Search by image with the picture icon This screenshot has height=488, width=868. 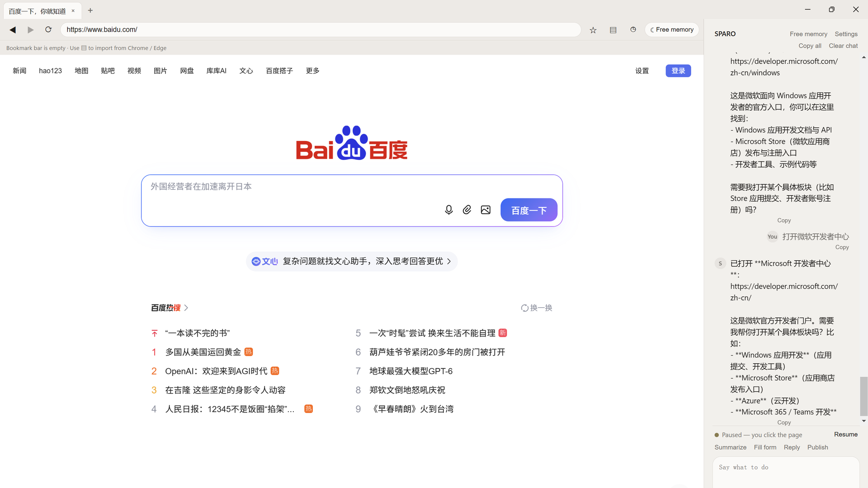486,210
